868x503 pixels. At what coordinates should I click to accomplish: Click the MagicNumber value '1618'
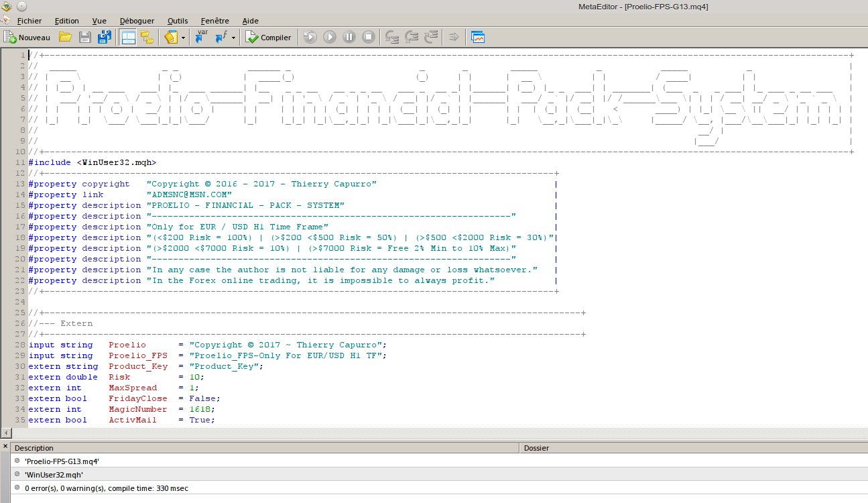tap(200, 409)
